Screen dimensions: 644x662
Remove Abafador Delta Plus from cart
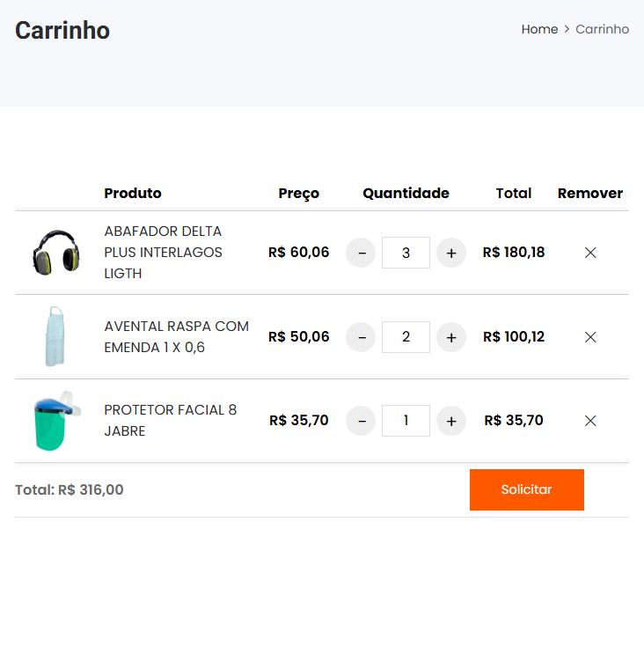pyautogui.click(x=590, y=253)
